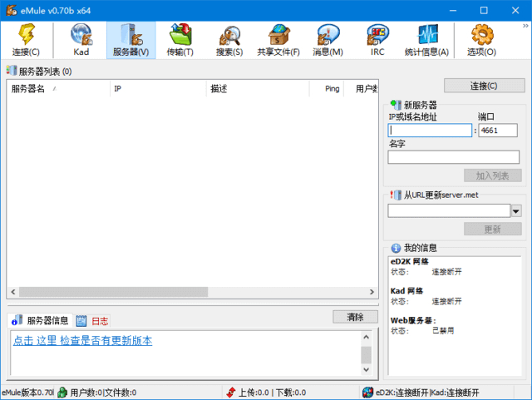This screenshot has width=532, height=400.
Task: Click the 上传:0.0 | 下载:0.0 status text
Action: (x=272, y=393)
